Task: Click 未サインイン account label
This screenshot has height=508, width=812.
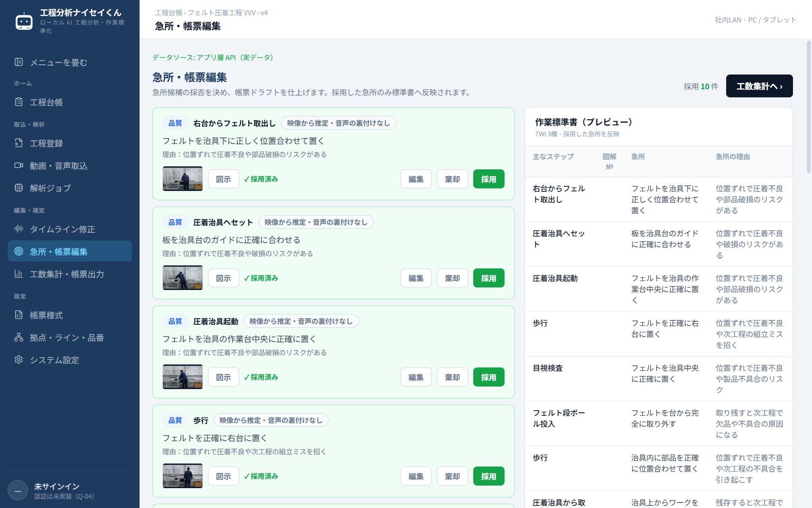Action: point(57,486)
